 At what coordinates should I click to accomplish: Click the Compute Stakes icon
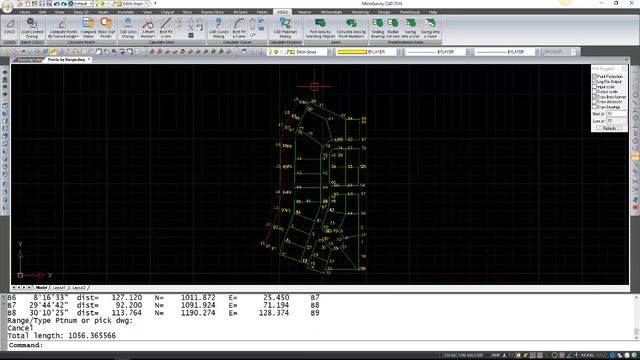(88, 27)
